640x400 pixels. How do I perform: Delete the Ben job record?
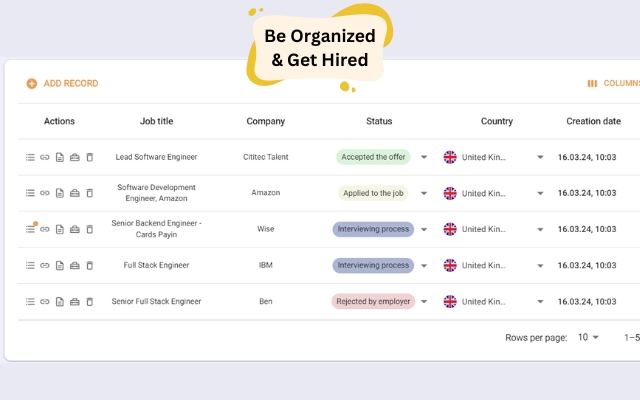point(90,302)
